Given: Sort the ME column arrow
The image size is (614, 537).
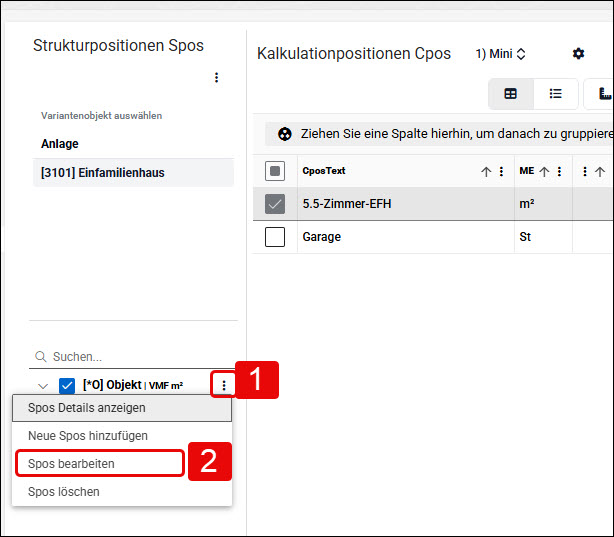Looking at the screenshot, I should click(x=544, y=172).
